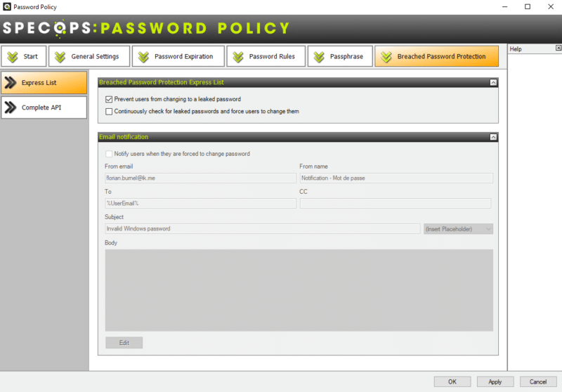Viewport: 562px width, 392px height.
Task: Open Complete API in the sidebar
Action: click(x=44, y=107)
